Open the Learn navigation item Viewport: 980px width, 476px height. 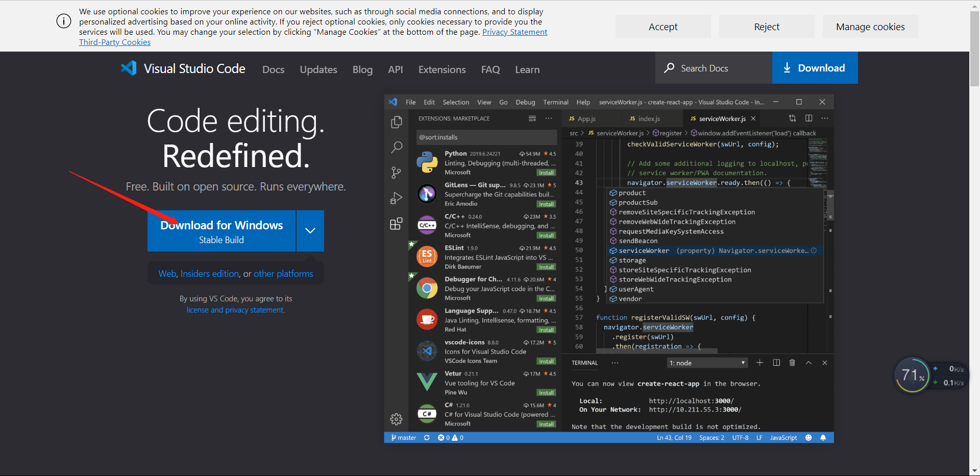click(x=527, y=69)
